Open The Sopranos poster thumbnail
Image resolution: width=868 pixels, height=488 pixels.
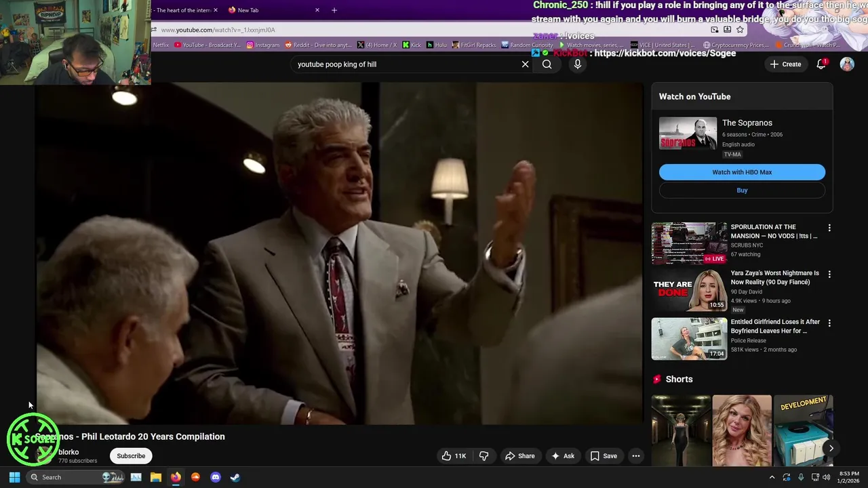688,133
